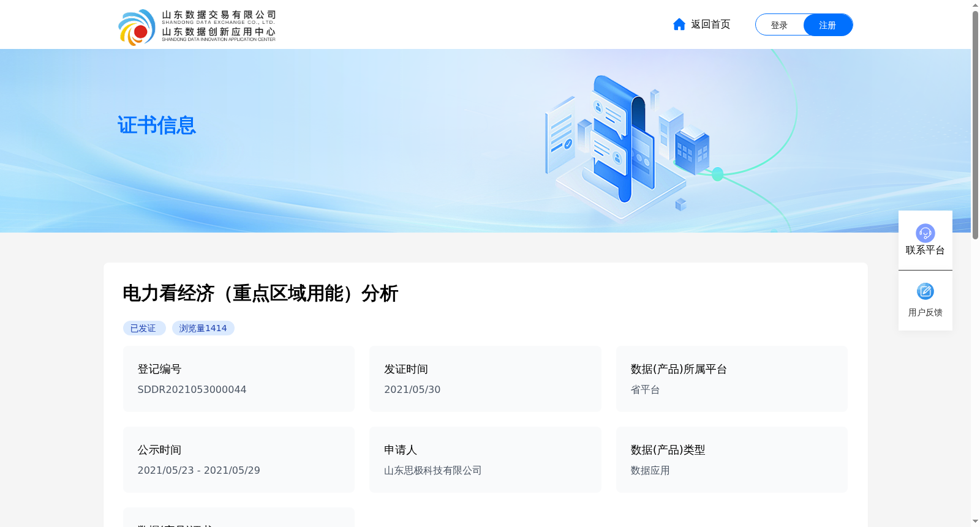Image resolution: width=980 pixels, height=527 pixels.
Task: Click the 证书信息 banner heading
Action: [x=157, y=125]
